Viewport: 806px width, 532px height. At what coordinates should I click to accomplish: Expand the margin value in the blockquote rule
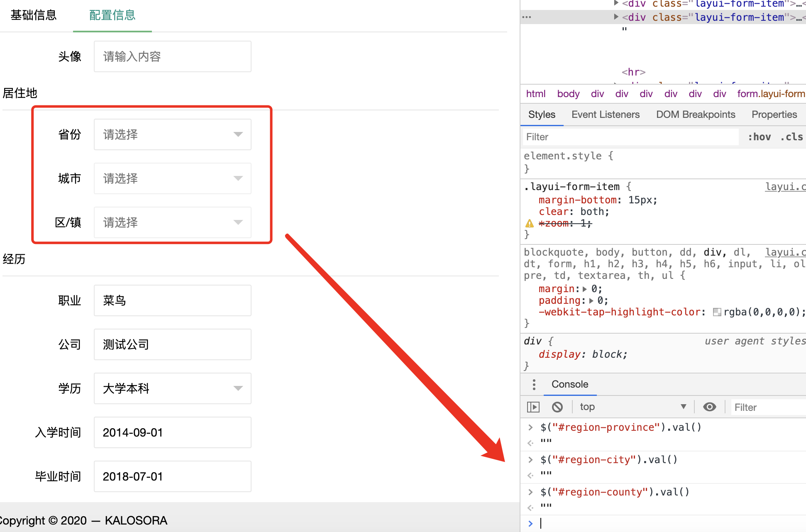point(585,288)
